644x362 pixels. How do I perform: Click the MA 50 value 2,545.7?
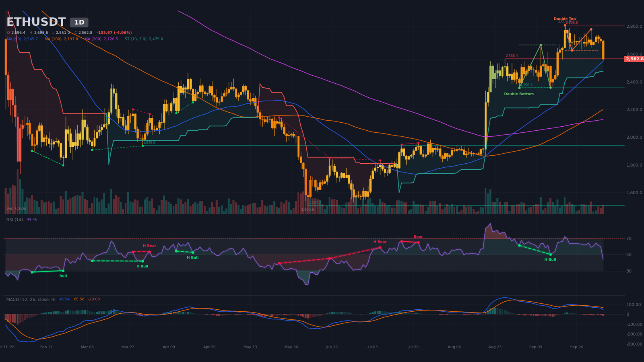click(x=31, y=39)
